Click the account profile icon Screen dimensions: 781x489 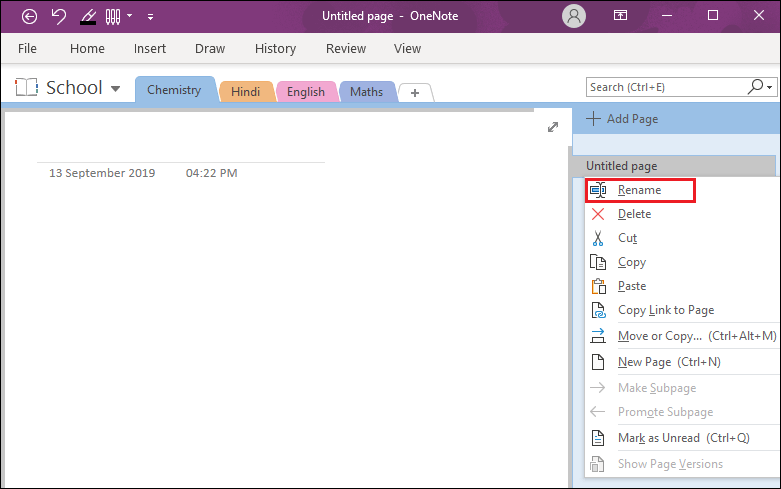point(574,16)
